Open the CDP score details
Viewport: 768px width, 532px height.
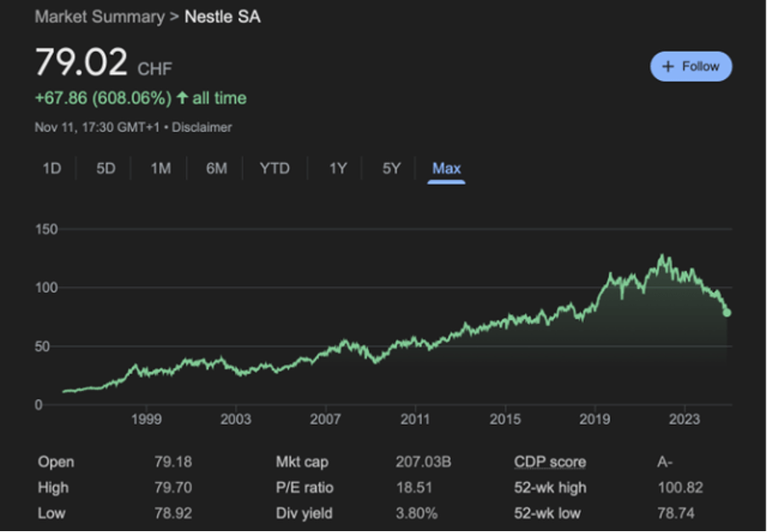[x=551, y=461]
